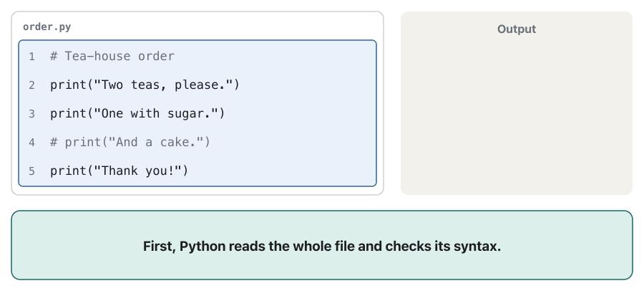Click the explanation banner about syntax checking
Screen dimensions: 644x301
[322, 245]
